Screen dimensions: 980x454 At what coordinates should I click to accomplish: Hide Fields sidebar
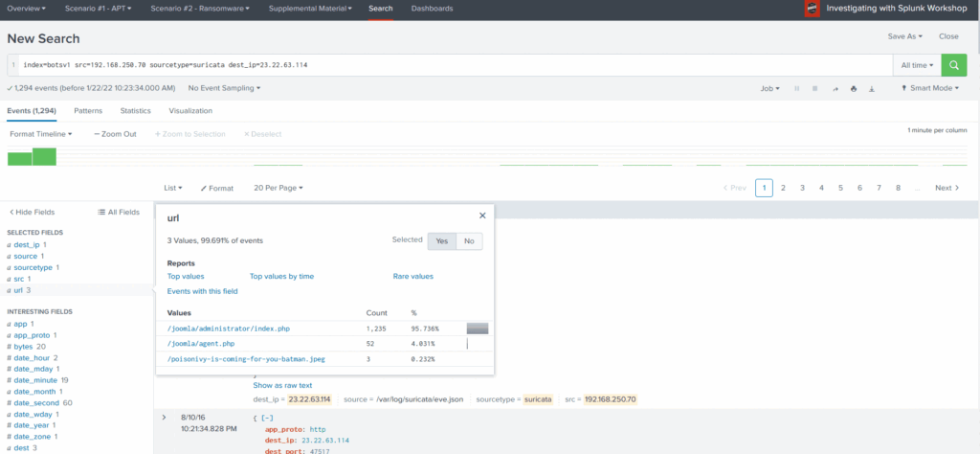click(32, 212)
